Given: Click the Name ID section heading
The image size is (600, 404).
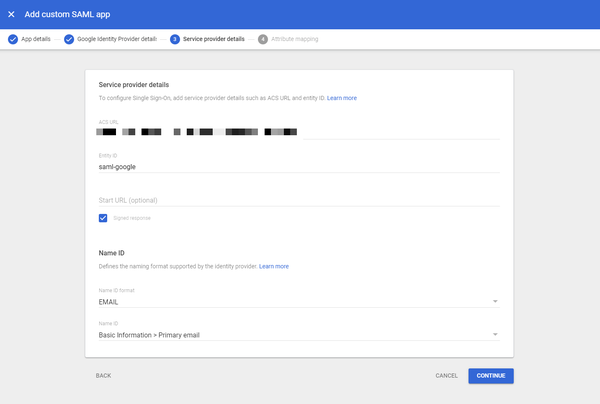Looking at the screenshot, I should (x=111, y=253).
